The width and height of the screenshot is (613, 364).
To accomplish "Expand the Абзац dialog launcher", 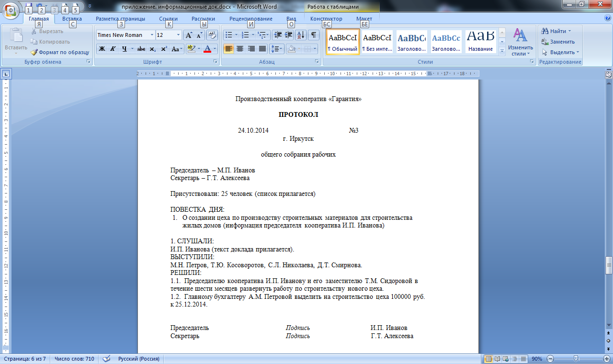I will tap(317, 62).
